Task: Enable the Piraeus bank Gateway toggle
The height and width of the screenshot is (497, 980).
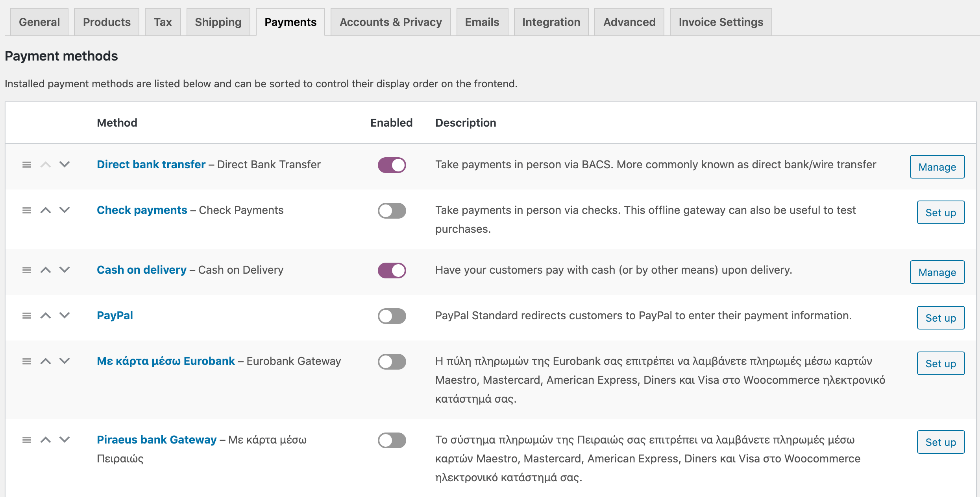Action: click(x=392, y=440)
